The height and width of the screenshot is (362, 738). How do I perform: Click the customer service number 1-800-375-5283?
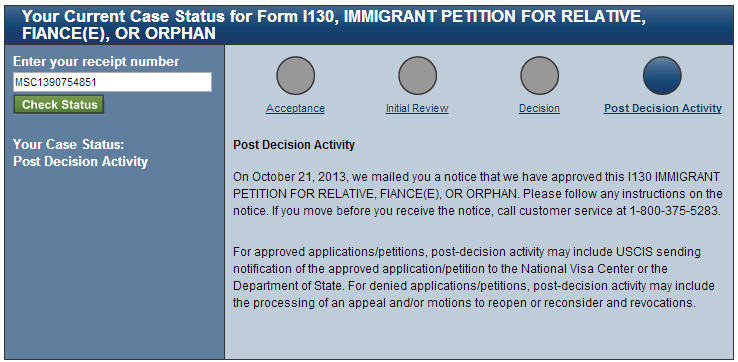point(674,210)
